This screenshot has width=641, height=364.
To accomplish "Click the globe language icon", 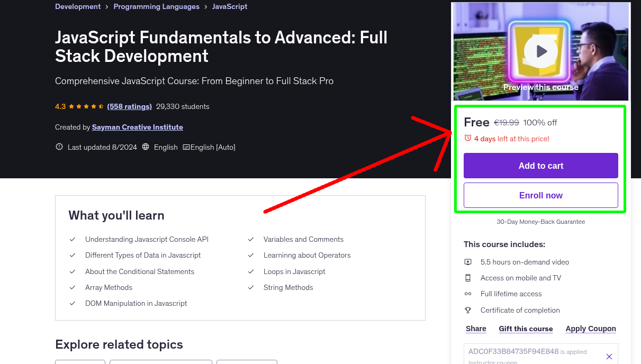I will [x=146, y=147].
